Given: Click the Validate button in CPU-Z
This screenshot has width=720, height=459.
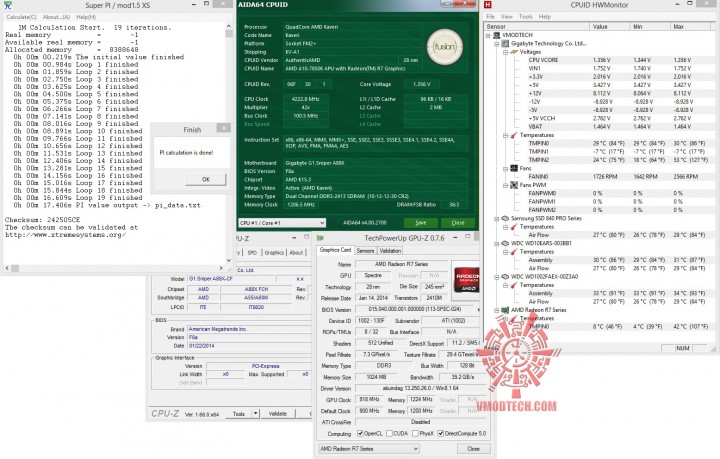Looking at the screenshot, I should [x=277, y=414].
